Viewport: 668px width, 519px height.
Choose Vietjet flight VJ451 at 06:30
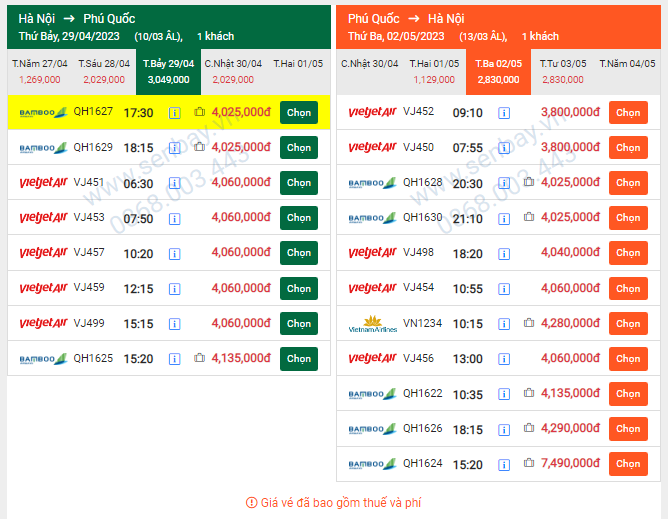tap(299, 183)
